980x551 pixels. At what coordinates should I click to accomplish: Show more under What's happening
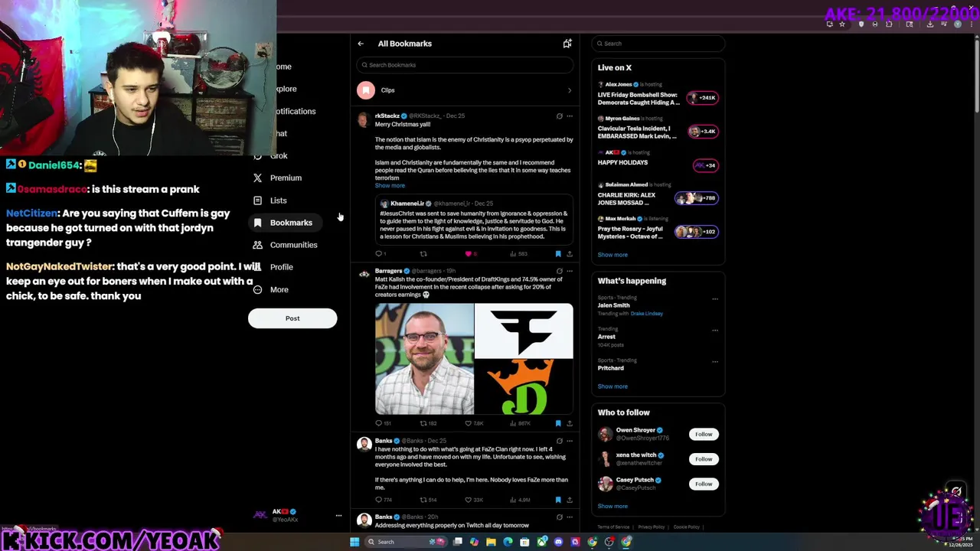(x=612, y=386)
